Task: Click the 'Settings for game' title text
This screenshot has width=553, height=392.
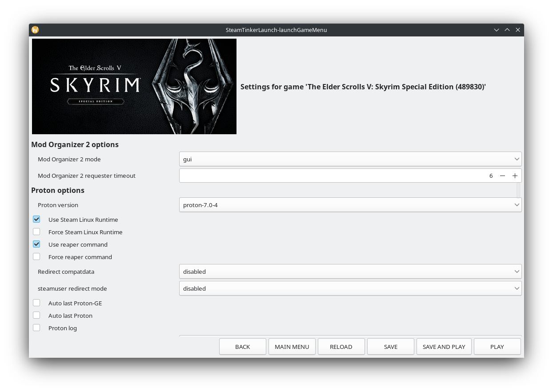Action: click(363, 87)
